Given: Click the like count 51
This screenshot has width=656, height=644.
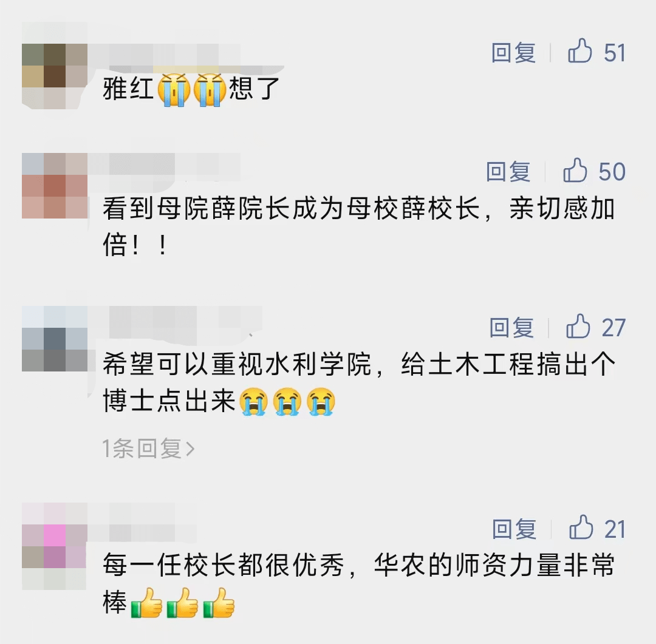Looking at the screenshot, I should coord(615,53).
